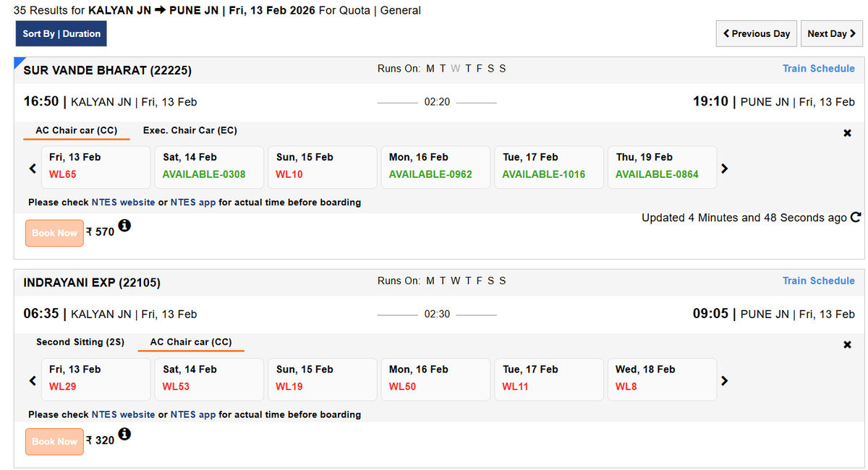Click the 19:10 arrival time
The image size is (868, 470).
(x=710, y=101)
